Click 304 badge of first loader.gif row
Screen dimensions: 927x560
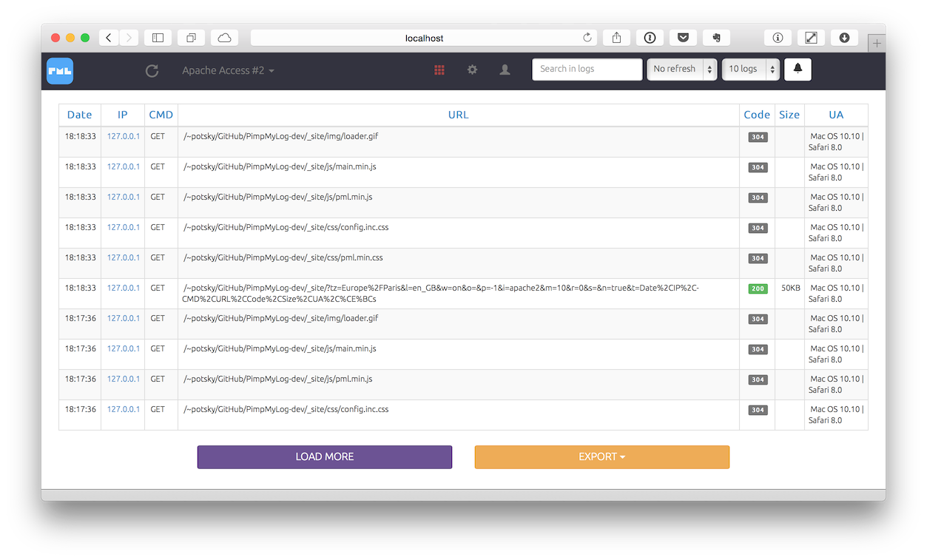[758, 137]
